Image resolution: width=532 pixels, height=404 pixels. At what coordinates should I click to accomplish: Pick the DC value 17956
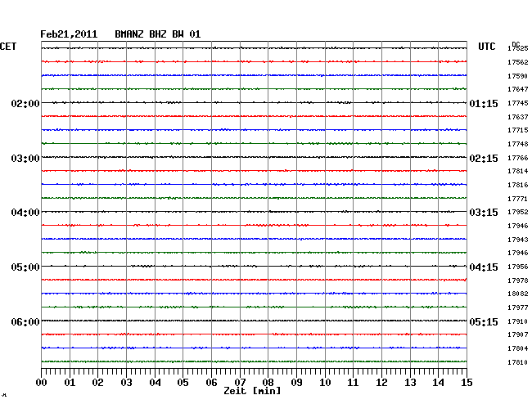[518, 267]
